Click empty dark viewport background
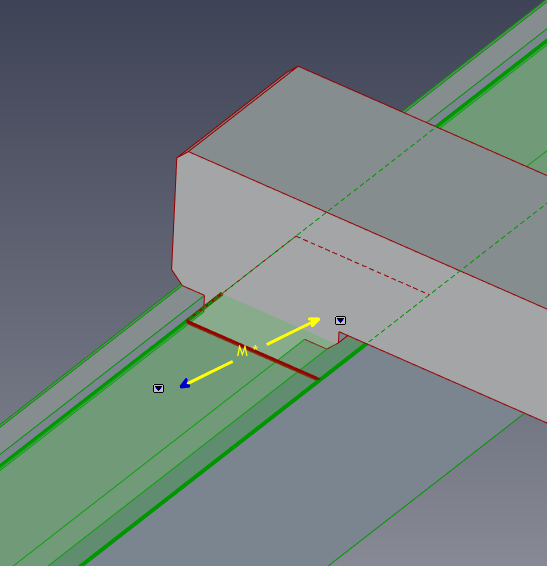This screenshot has height=566, width=547. (x=90, y=90)
